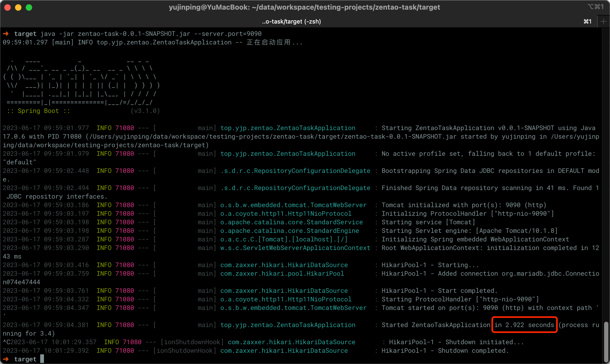610x364 pixels.
Task: Click 'Starting service [Tomcat]' log message
Action: point(428,222)
